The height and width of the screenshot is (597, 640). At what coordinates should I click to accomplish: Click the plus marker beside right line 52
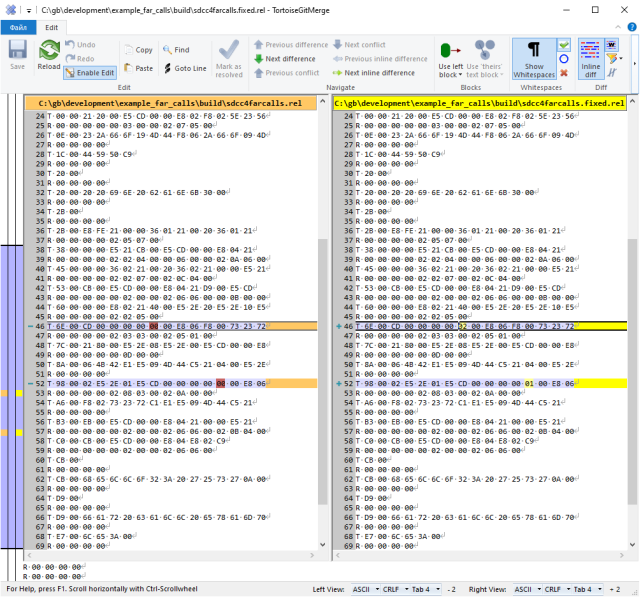(338, 383)
